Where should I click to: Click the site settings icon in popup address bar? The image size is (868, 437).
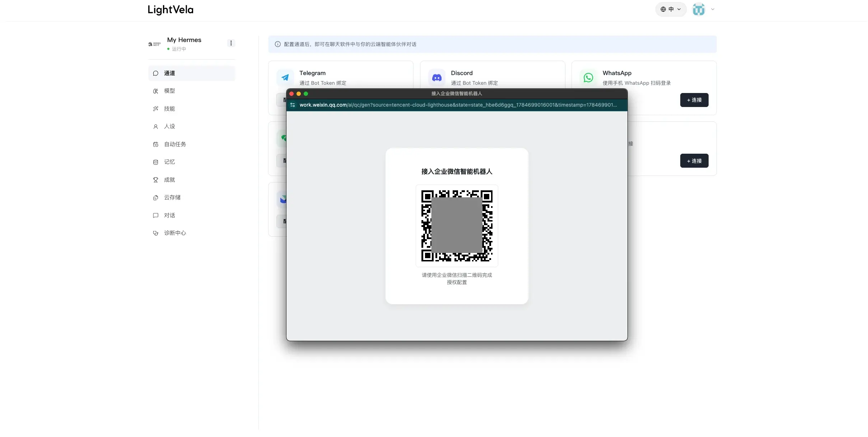(x=293, y=105)
